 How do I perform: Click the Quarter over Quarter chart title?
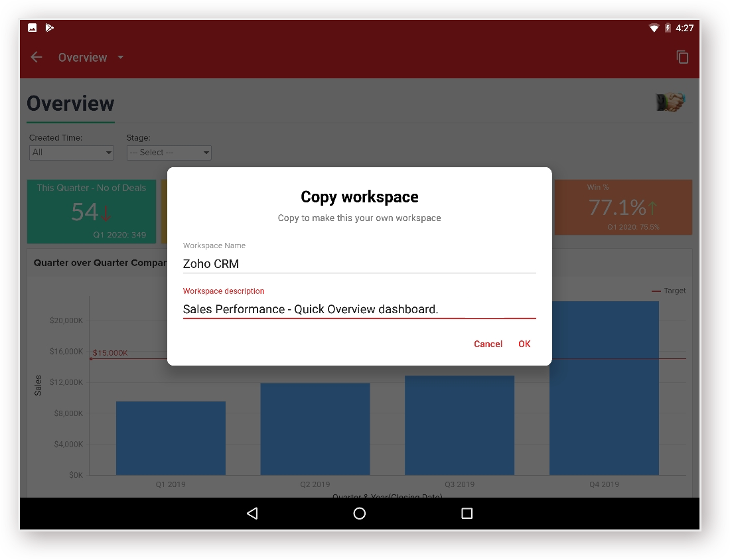pos(100,263)
